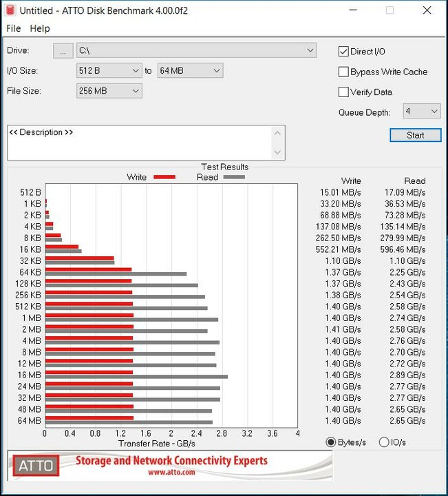Click the Start button
Image resolution: width=448 pixels, height=496 pixels.
tap(416, 135)
